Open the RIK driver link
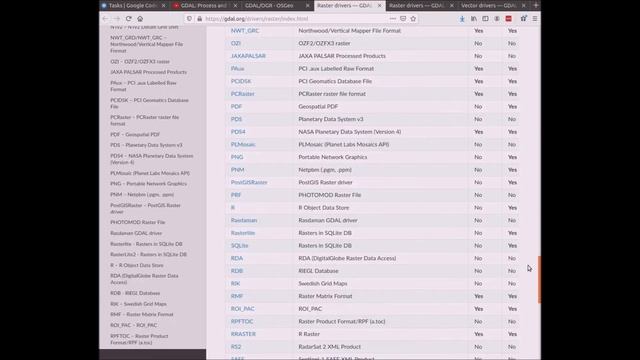This screenshot has height=360, width=640. tap(236, 284)
